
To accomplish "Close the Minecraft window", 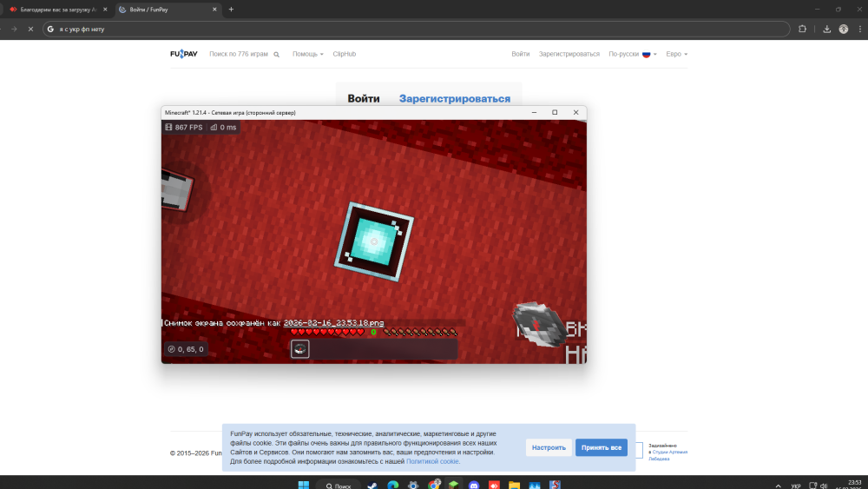I will [x=575, y=112].
